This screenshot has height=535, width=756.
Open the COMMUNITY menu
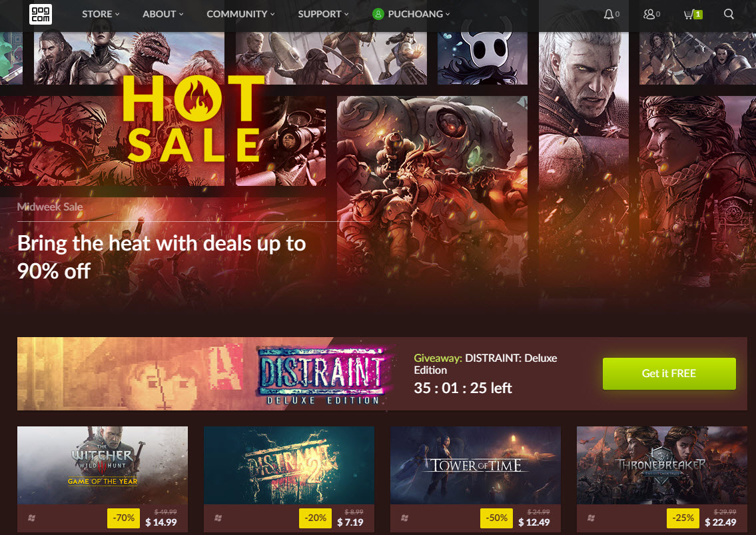[240, 14]
